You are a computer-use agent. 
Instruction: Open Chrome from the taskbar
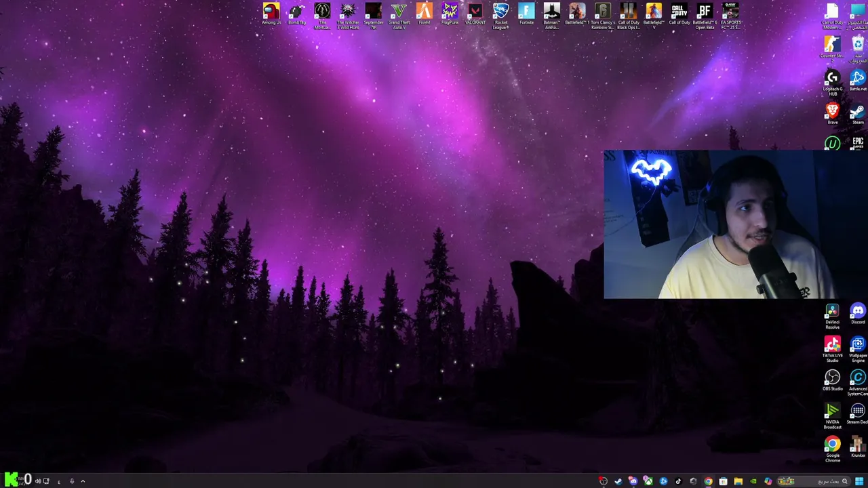708,481
